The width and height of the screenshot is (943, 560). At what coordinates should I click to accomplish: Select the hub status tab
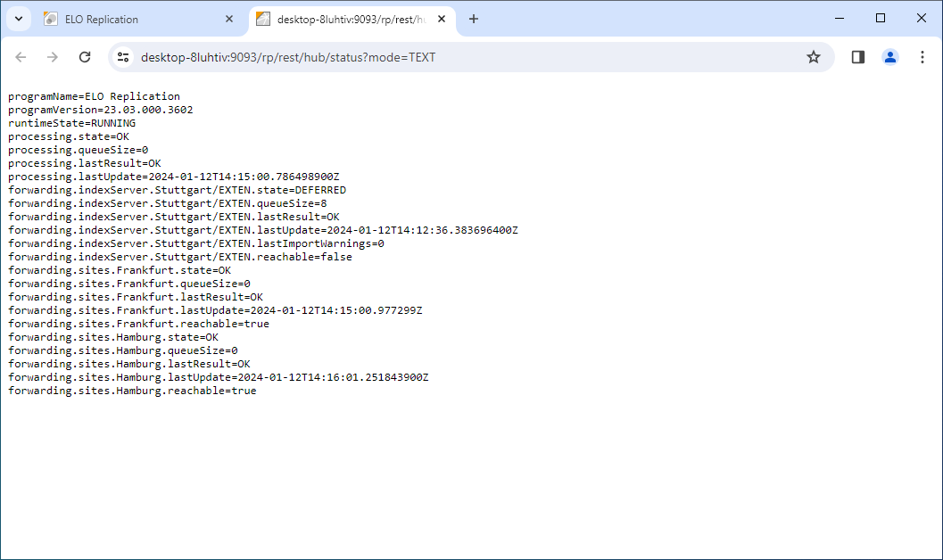pos(352,20)
